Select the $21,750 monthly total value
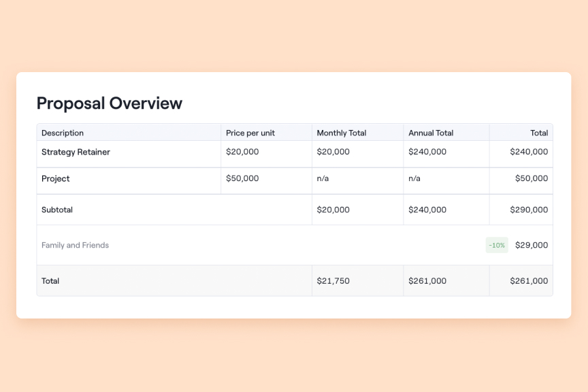Screen dimensions: 588x392 pos(333,280)
